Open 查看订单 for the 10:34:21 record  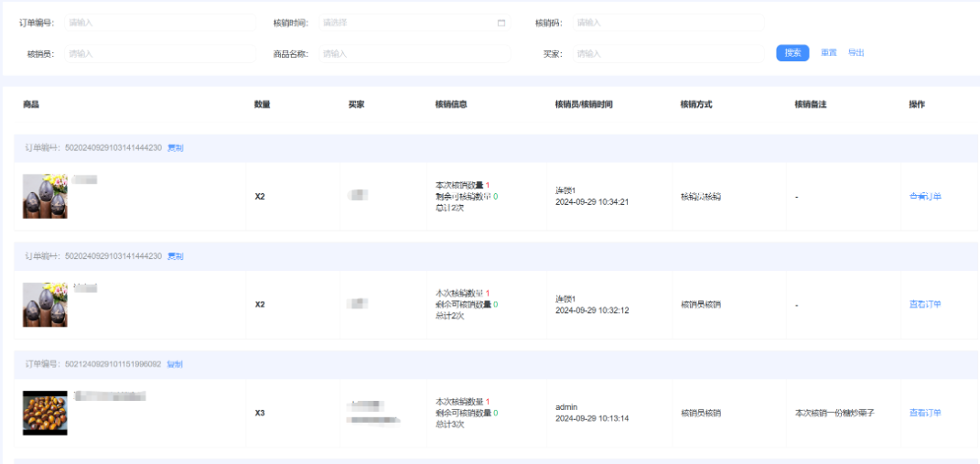[x=925, y=197]
